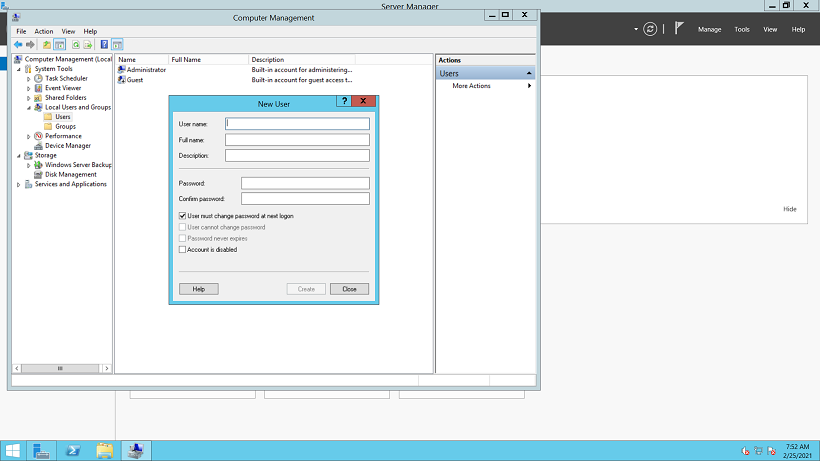Expand the Performance node

29,136
